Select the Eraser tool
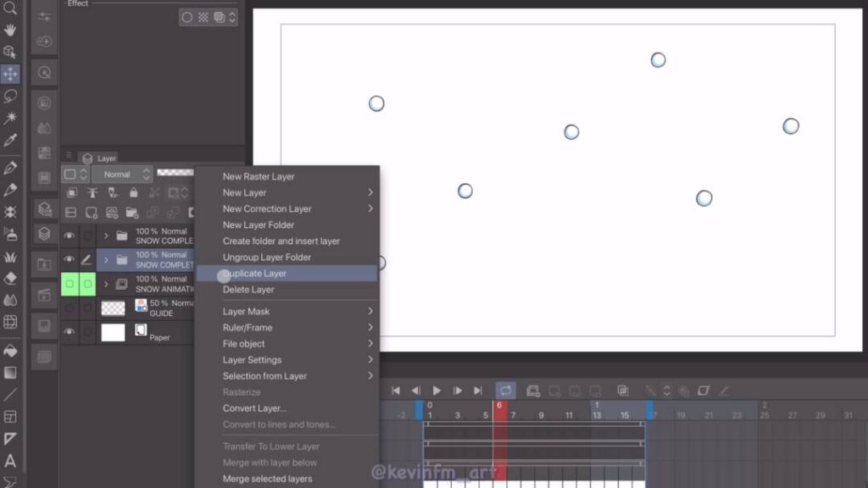The width and height of the screenshot is (868, 488). coord(10,278)
